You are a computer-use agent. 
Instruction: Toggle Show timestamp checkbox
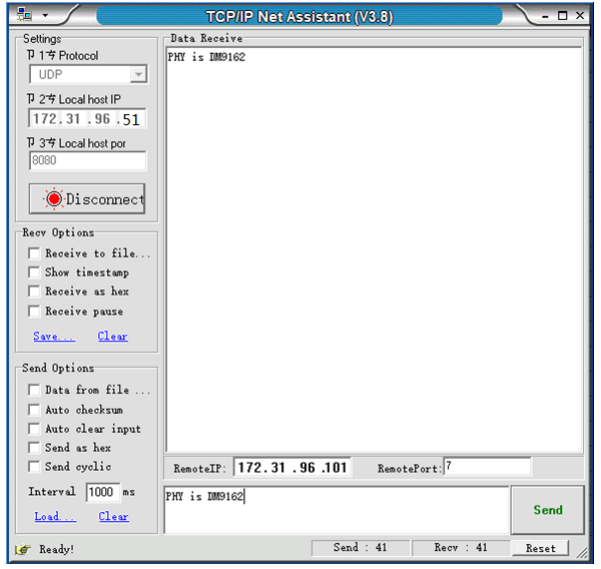(x=34, y=272)
